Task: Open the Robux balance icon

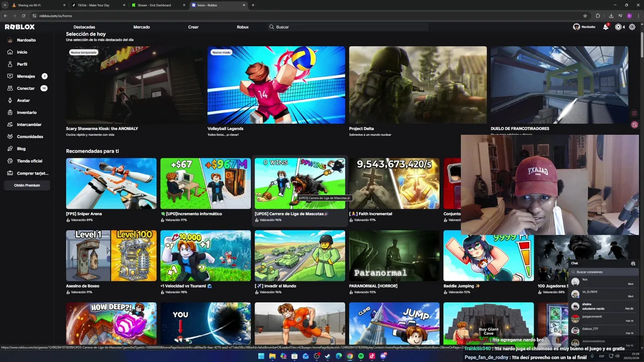Action: 618,27
